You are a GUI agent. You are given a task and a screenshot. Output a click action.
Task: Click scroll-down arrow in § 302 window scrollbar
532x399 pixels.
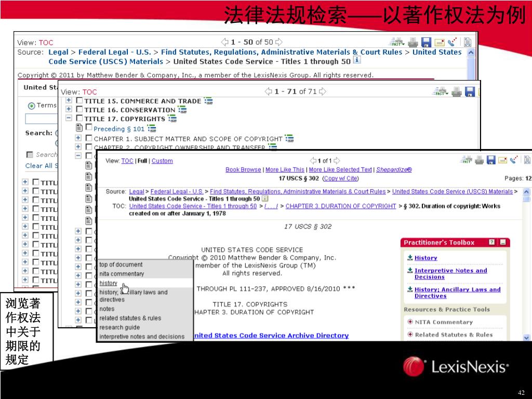527,338
